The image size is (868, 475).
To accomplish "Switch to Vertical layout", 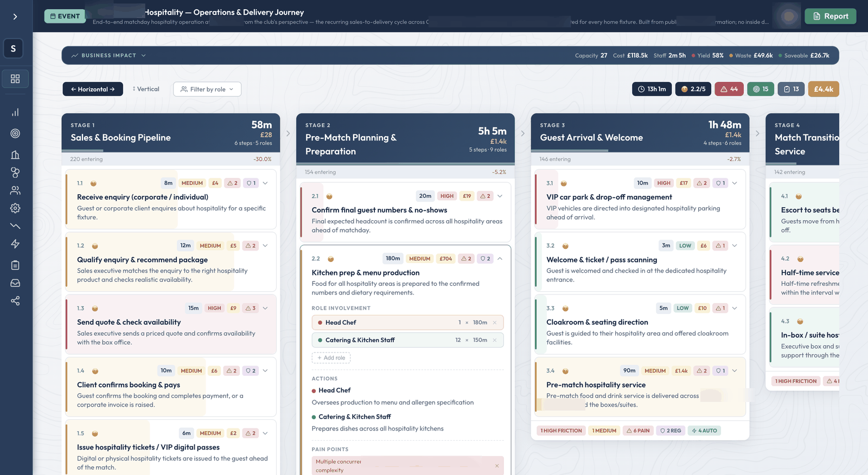I will click(146, 89).
